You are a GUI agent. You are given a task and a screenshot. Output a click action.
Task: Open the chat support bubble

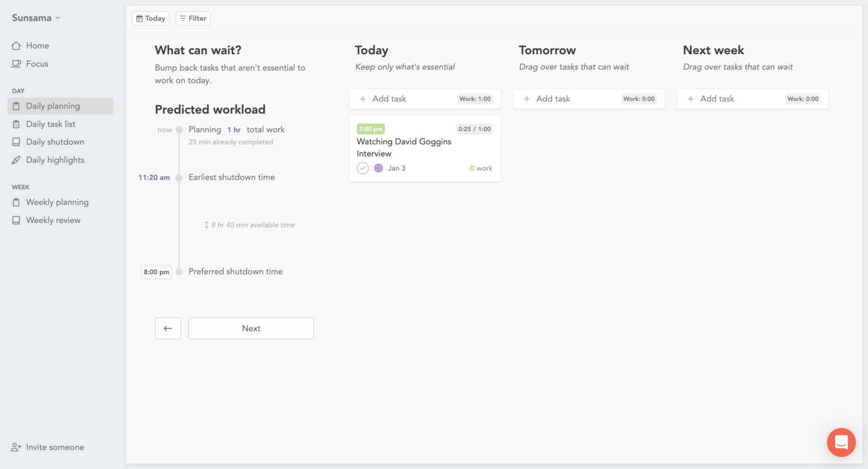coord(841,442)
